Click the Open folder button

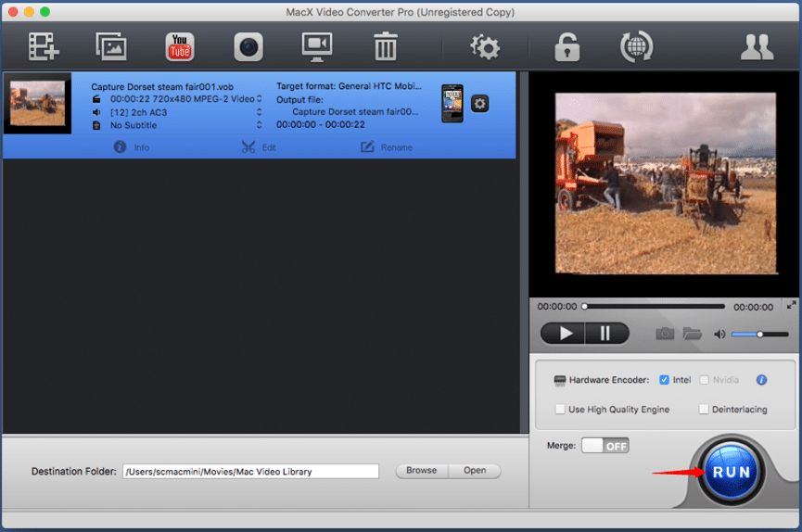tap(475, 471)
